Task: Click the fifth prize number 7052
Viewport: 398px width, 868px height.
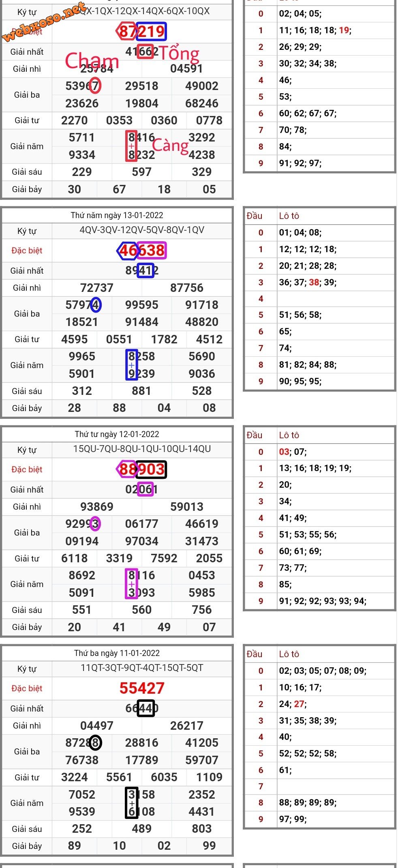Action: coord(82,795)
